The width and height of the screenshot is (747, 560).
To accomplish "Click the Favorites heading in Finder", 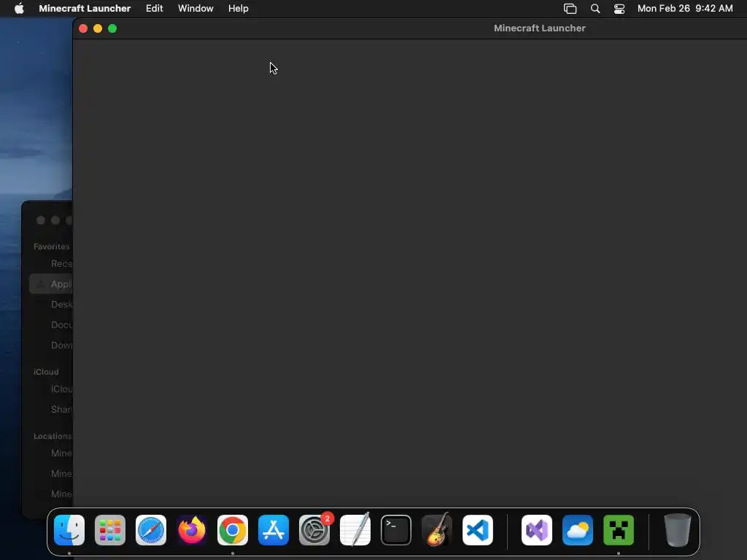I will point(52,246).
